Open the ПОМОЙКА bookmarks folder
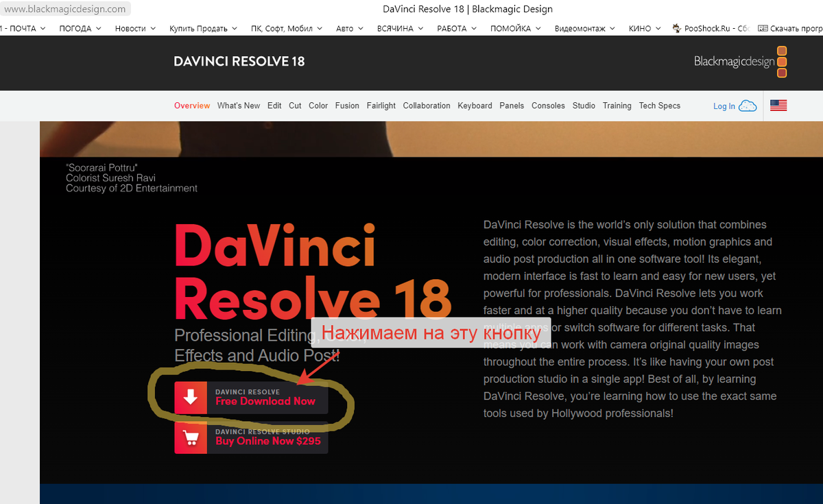 click(515, 28)
